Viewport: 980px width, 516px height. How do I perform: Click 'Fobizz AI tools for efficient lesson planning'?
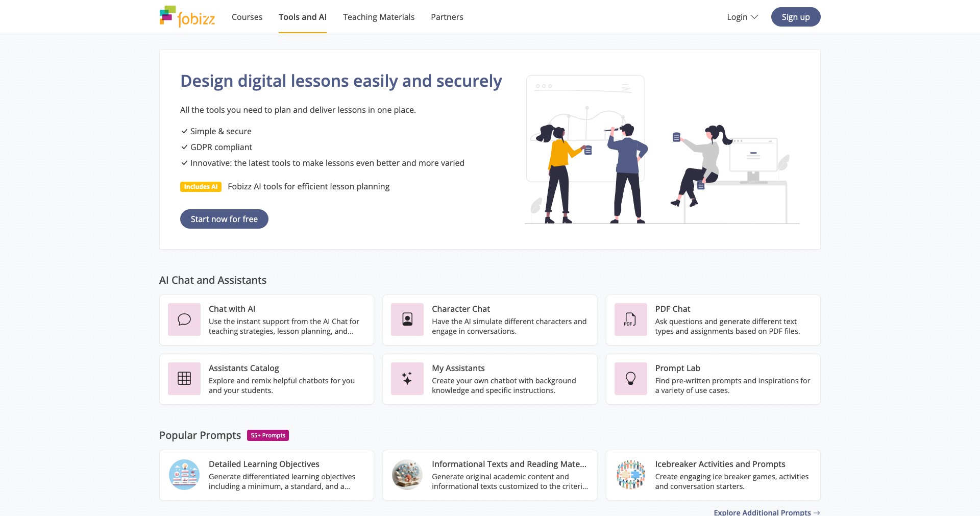pos(308,186)
